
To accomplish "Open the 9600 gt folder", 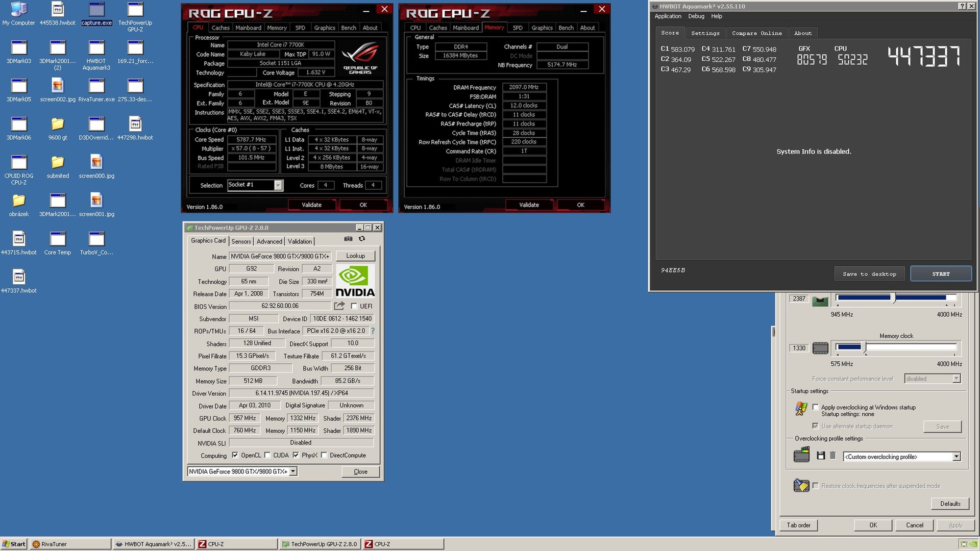I will [58, 129].
